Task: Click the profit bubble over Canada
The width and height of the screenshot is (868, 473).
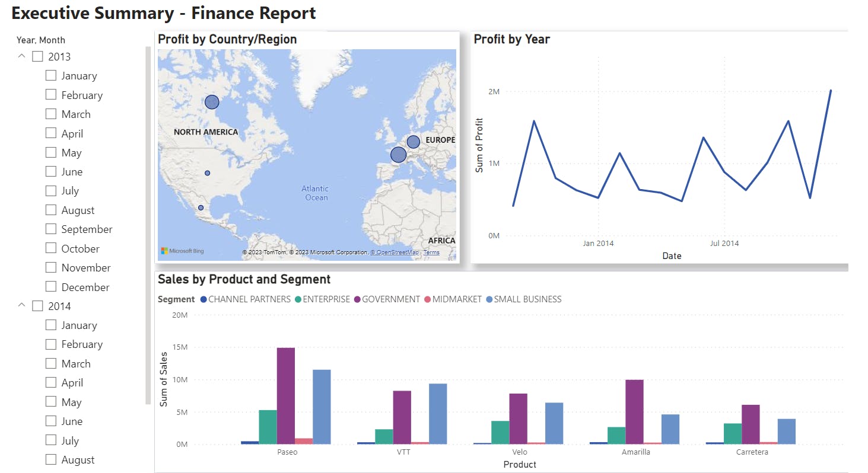Action: (212, 101)
